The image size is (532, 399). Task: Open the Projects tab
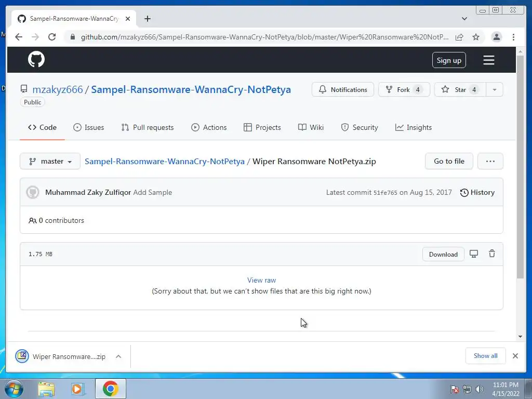pos(262,128)
